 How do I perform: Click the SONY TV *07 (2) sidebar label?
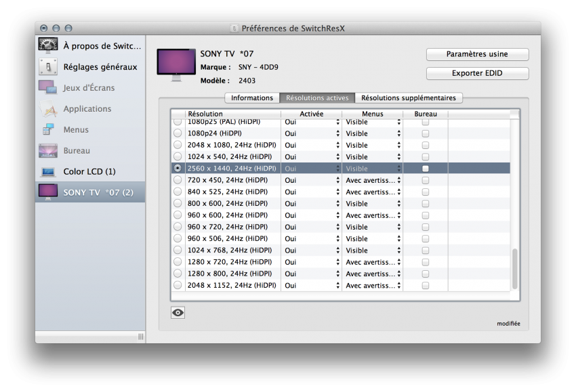tap(98, 192)
